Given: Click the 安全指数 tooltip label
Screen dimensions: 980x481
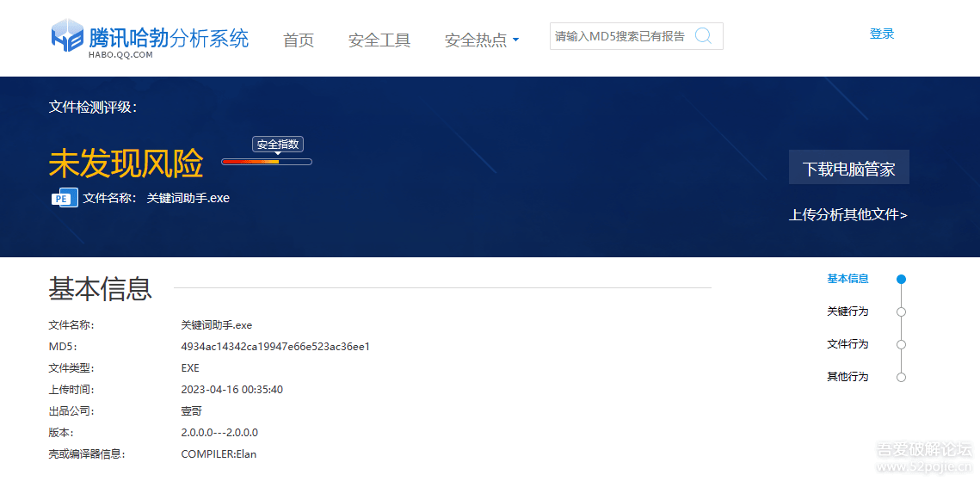Looking at the screenshot, I should coord(278,145).
